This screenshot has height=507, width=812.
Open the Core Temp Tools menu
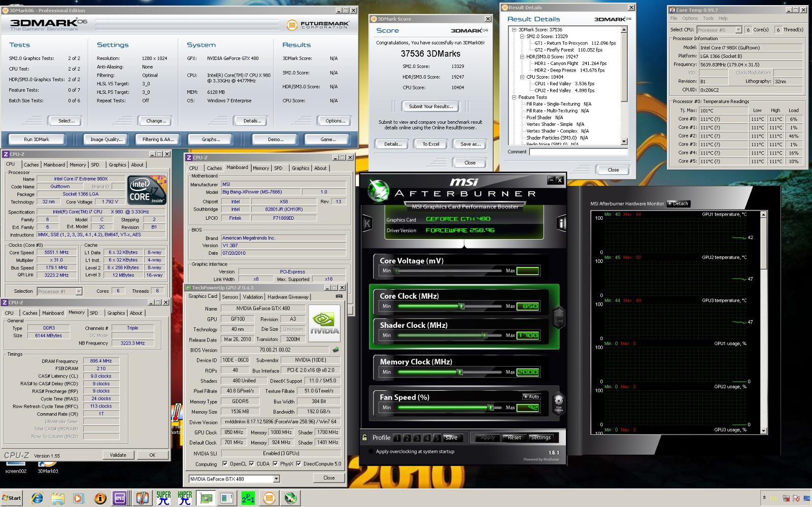coord(708,18)
